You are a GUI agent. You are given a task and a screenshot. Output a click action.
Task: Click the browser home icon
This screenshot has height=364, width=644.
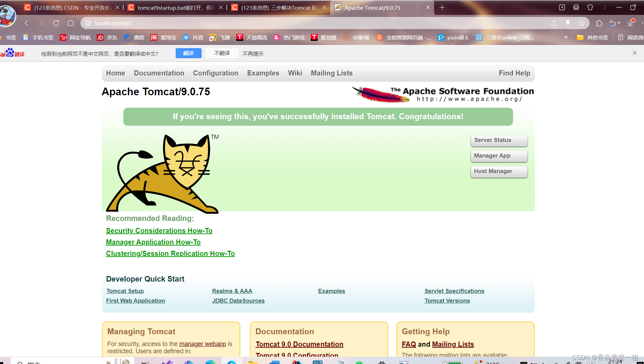click(x=71, y=23)
